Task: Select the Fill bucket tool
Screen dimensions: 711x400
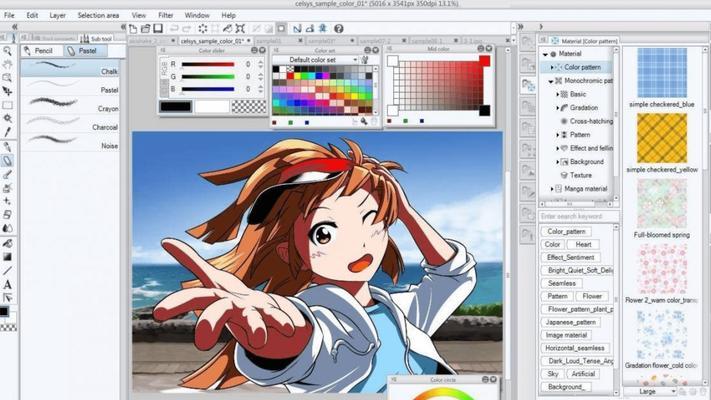Action: pos(7,244)
